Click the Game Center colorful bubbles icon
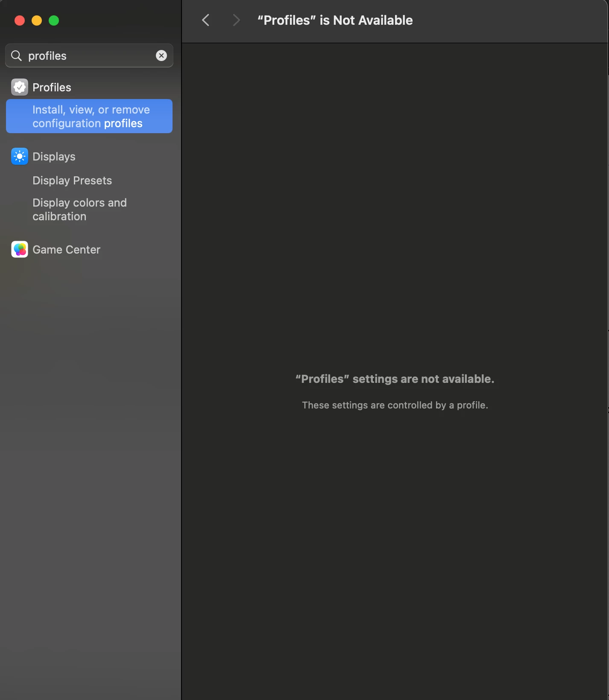The width and height of the screenshot is (609, 700). [20, 249]
